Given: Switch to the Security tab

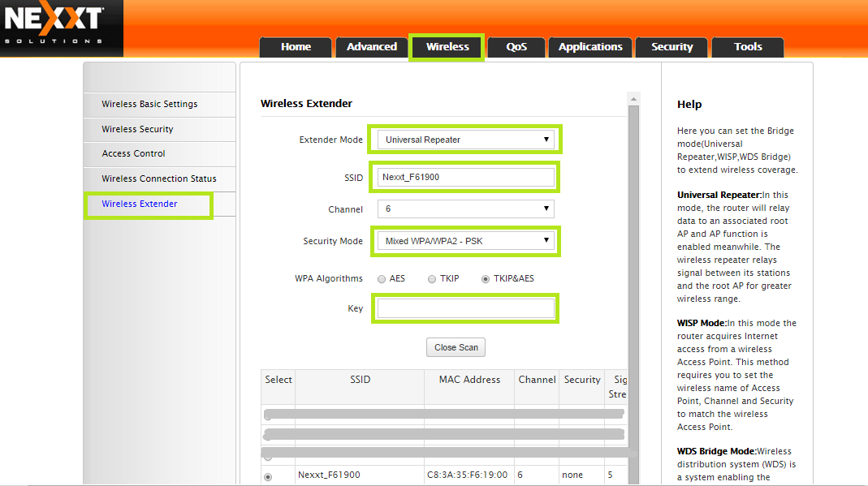Looking at the screenshot, I should point(672,47).
